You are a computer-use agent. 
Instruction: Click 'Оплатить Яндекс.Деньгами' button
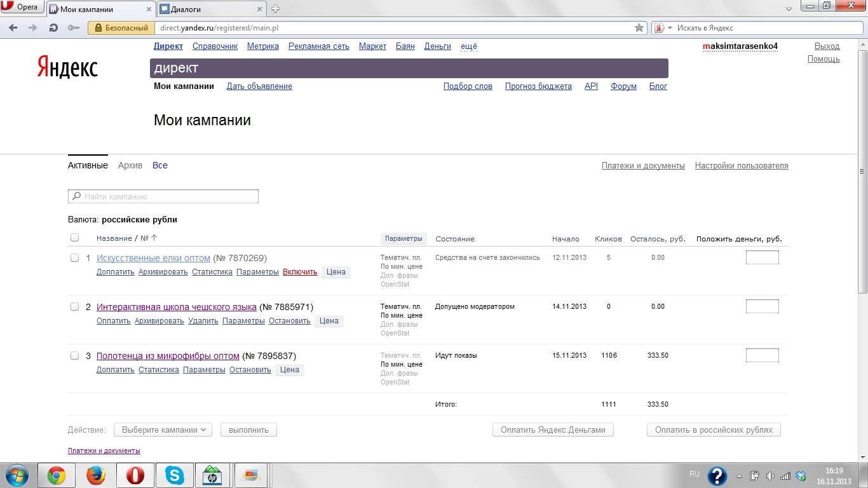553,430
